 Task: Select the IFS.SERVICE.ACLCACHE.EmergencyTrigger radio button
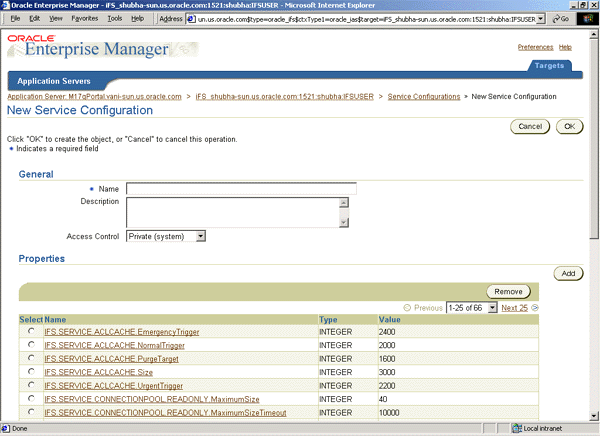pyautogui.click(x=31, y=331)
